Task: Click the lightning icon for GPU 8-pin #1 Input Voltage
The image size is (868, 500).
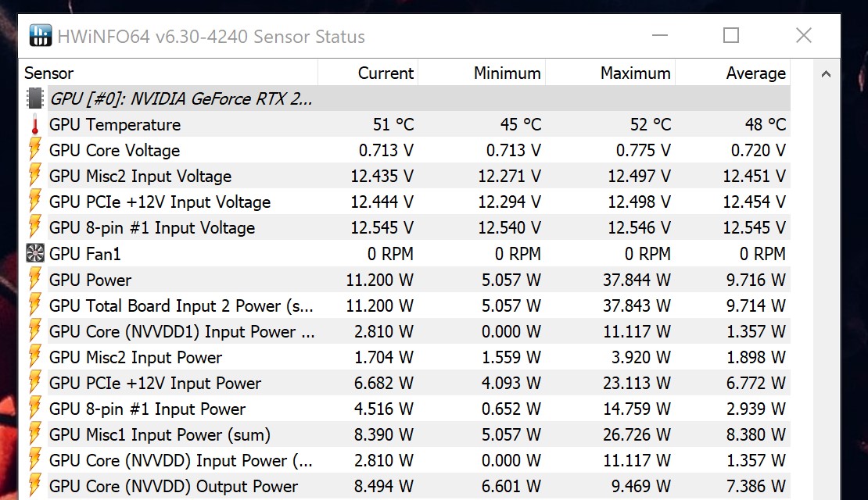Action: (35, 227)
